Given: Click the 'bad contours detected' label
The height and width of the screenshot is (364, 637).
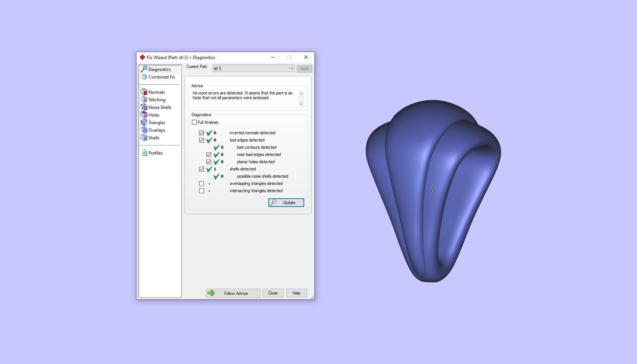Looking at the screenshot, I should 256,147.
